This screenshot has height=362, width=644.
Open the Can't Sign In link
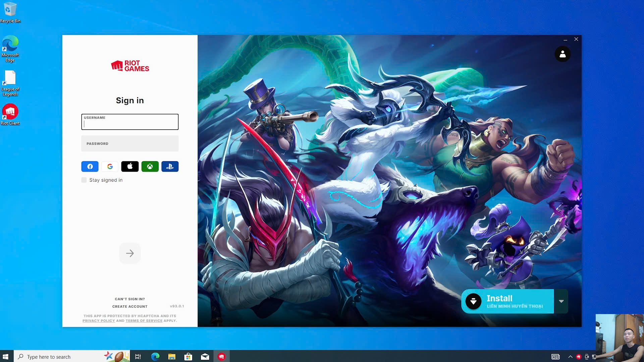[130, 299]
